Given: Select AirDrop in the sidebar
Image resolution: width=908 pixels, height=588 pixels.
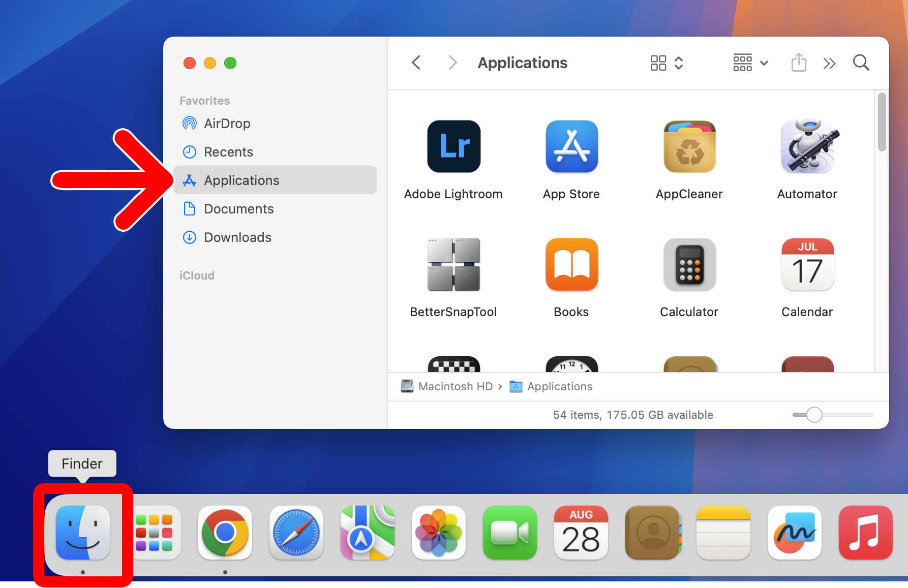Looking at the screenshot, I should point(227,123).
